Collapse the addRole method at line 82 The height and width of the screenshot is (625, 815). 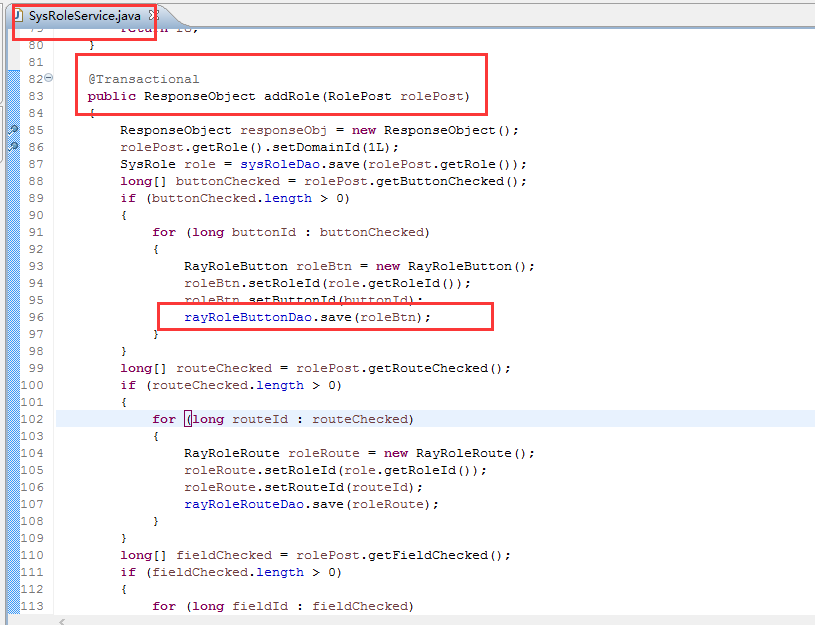pos(48,77)
